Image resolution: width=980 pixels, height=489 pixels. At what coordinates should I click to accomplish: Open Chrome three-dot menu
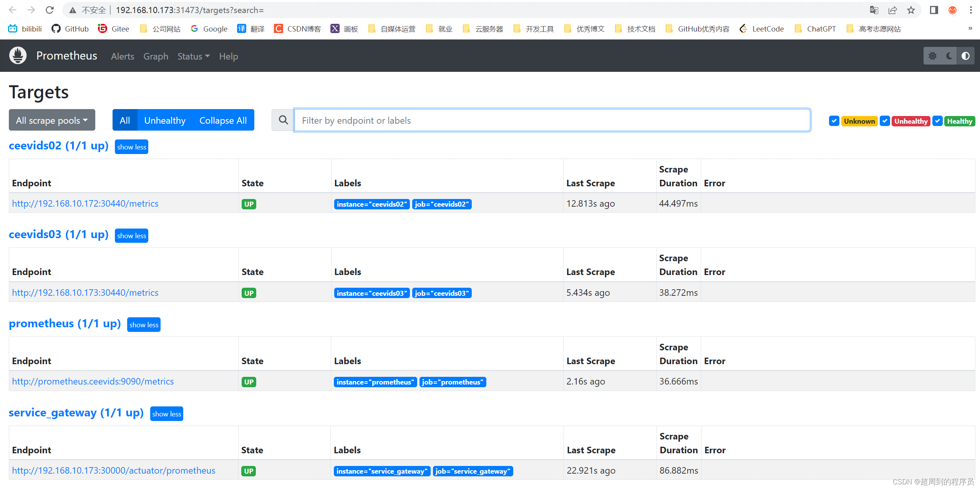click(971, 10)
